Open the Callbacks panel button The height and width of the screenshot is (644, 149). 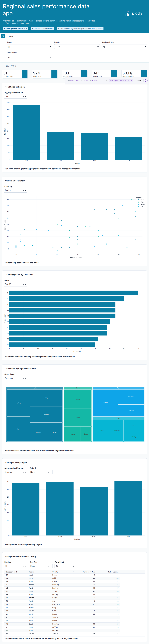(x=95, y=81)
